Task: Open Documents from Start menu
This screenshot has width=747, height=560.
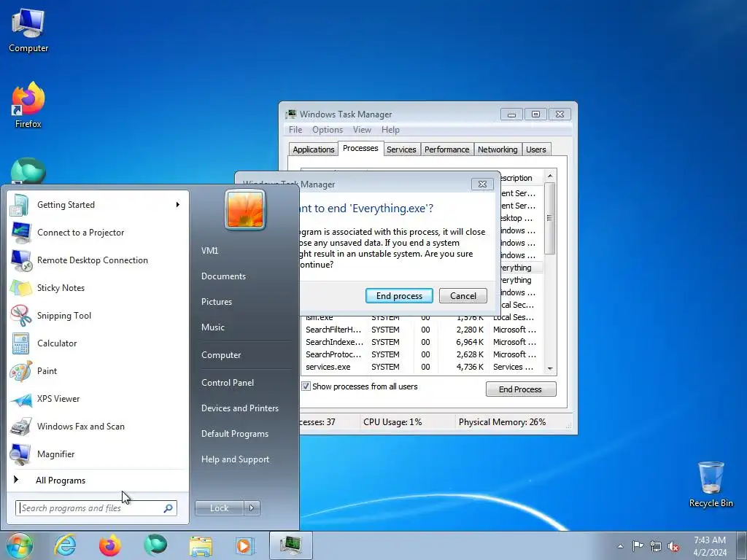Action: [x=223, y=276]
